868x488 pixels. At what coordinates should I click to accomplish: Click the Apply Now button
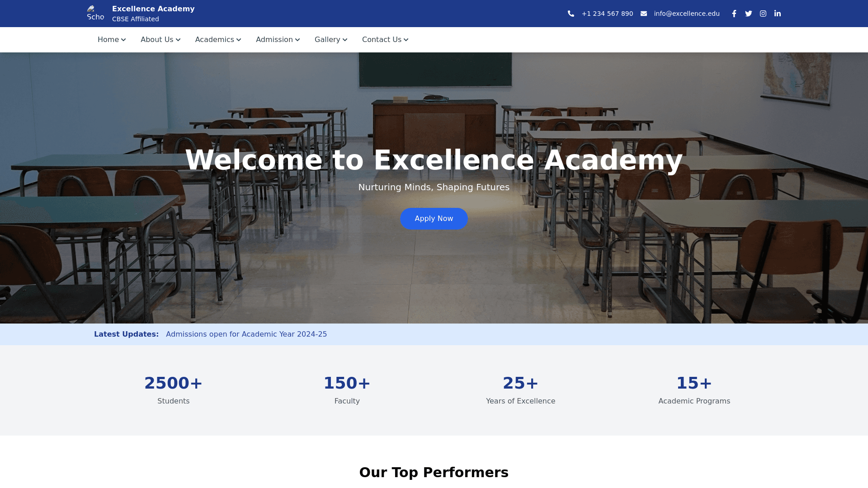434,219
